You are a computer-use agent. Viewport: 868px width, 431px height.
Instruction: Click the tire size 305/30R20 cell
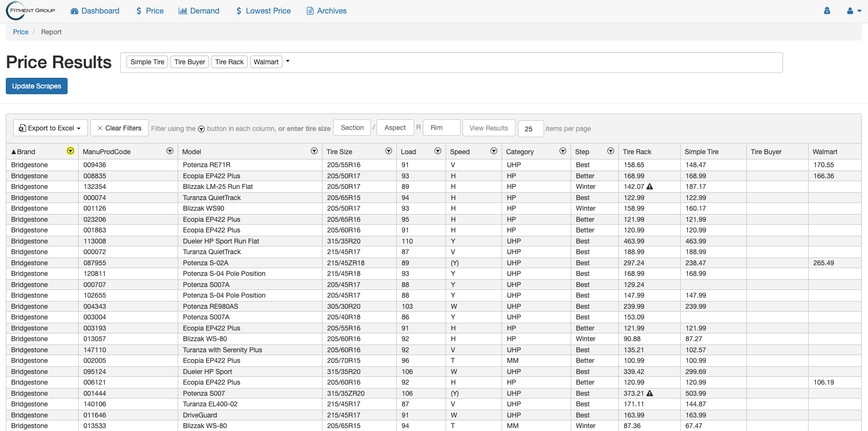[344, 306]
